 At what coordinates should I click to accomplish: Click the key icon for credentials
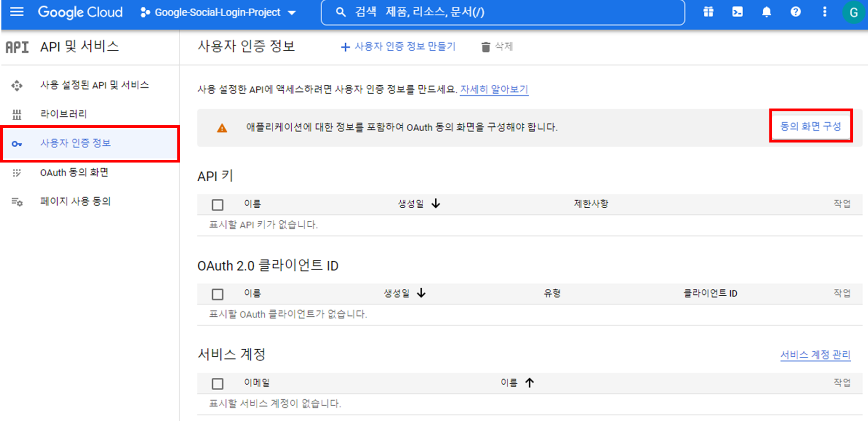[17, 144]
